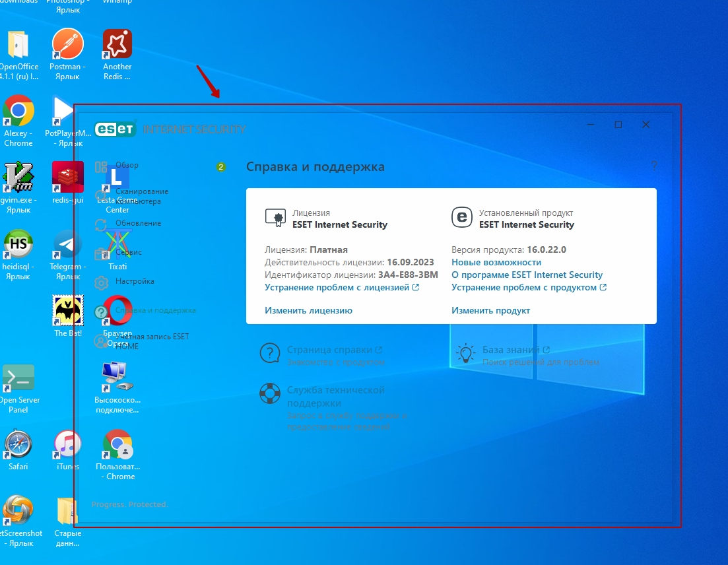
Task: Click the Настройка gear icon in sidebar
Action: pyautogui.click(x=102, y=282)
